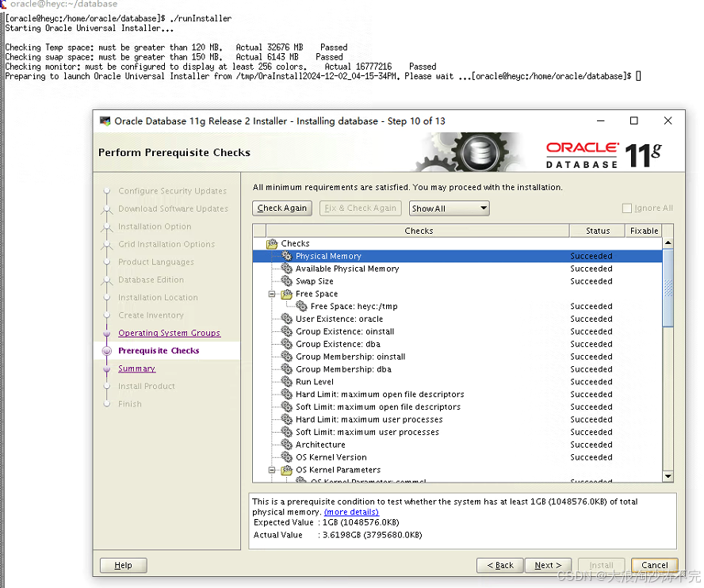This screenshot has height=588, width=704.
Task: Click the Next button
Action: (x=548, y=565)
